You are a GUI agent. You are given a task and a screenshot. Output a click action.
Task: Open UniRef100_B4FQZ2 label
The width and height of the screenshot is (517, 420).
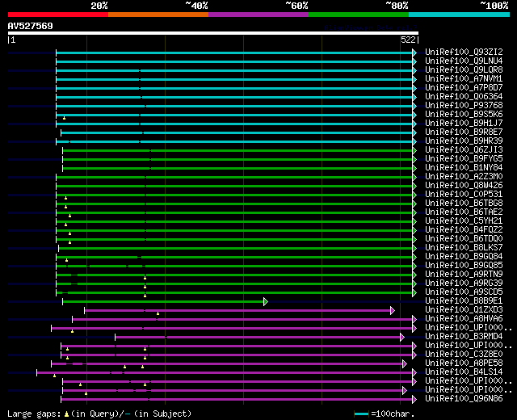coord(464,230)
